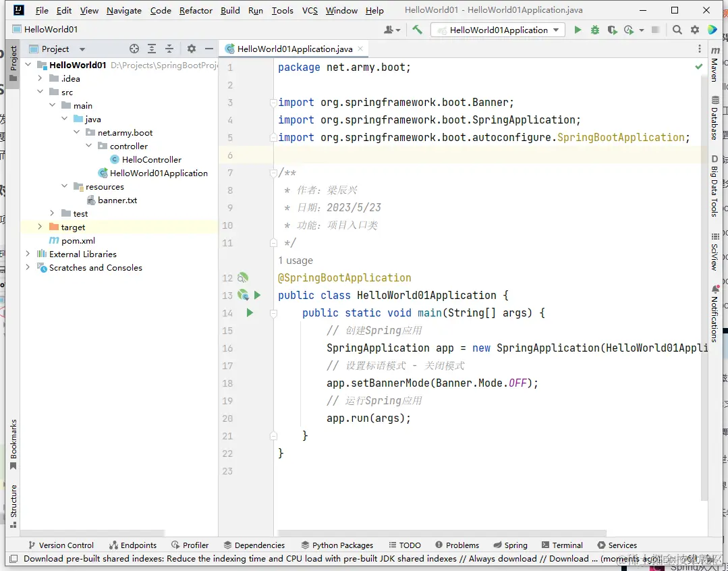Open the Refactor menu
Image resolution: width=728 pixels, height=571 pixels.
coord(196,10)
